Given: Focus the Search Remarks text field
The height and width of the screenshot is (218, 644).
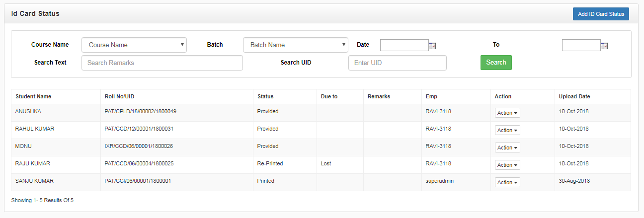Looking at the screenshot, I should [x=162, y=63].
